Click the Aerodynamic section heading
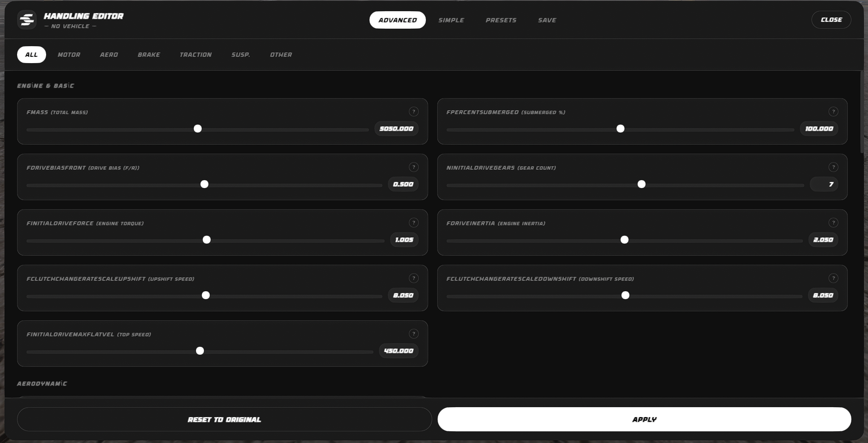This screenshot has width=868, height=443. [42, 383]
